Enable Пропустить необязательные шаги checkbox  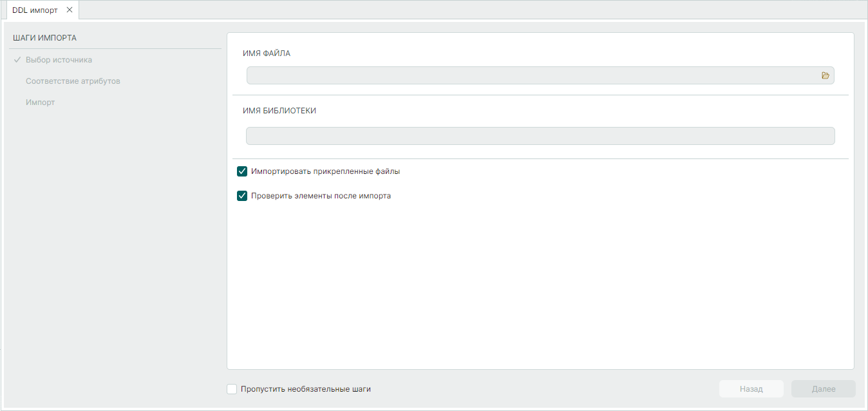(x=232, y=389)
